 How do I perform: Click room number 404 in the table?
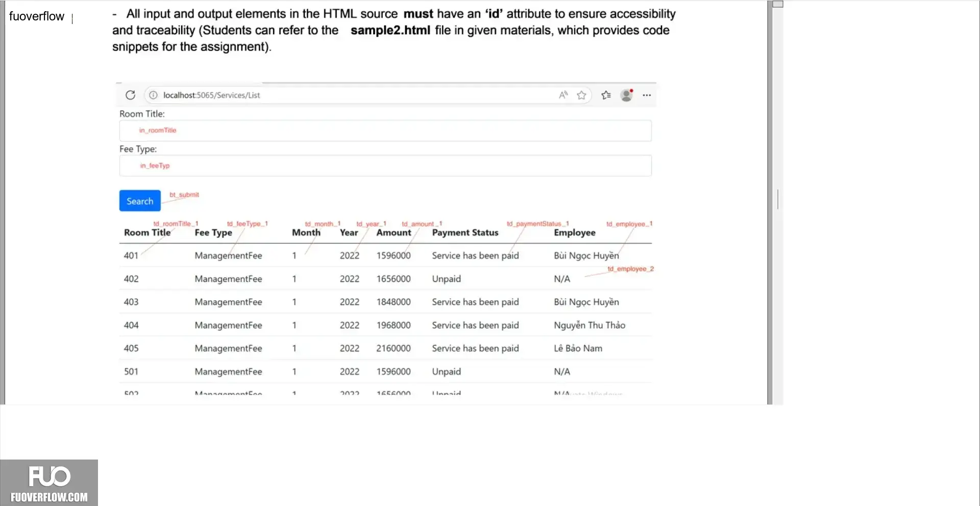pos(131,325)
